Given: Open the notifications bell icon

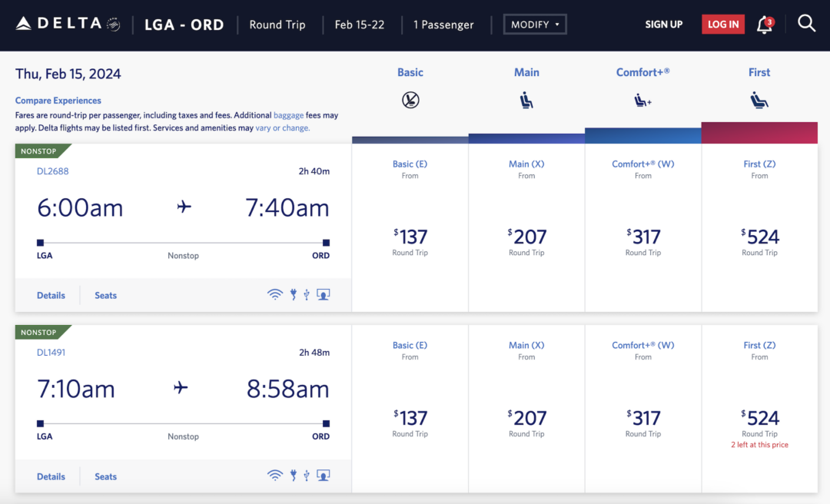Looking at the screenshot, I should 764,24.
